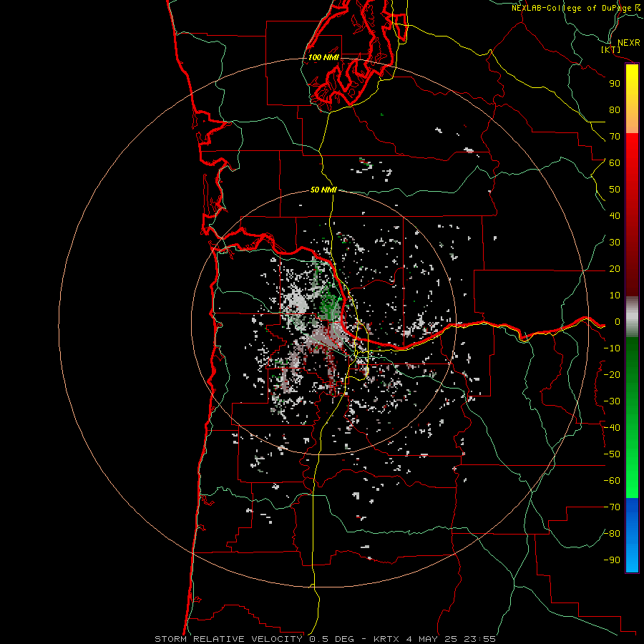Click the 40 value on velocity scale

point(615,216)
